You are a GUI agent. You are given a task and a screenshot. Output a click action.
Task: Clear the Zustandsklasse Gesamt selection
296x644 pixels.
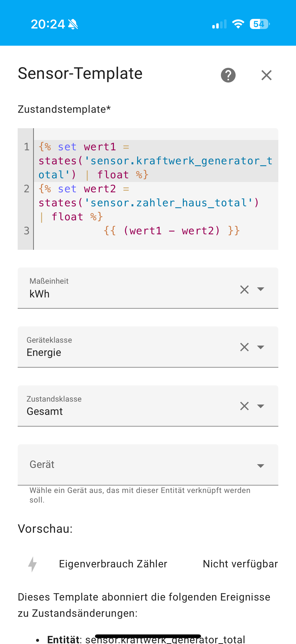pyautogui.click(x=244, y=406)
